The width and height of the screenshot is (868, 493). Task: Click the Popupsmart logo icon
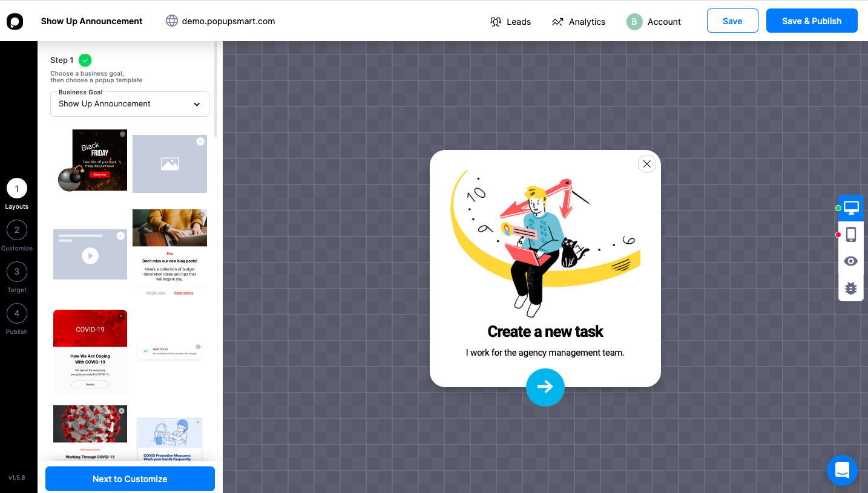pos(15,21)
